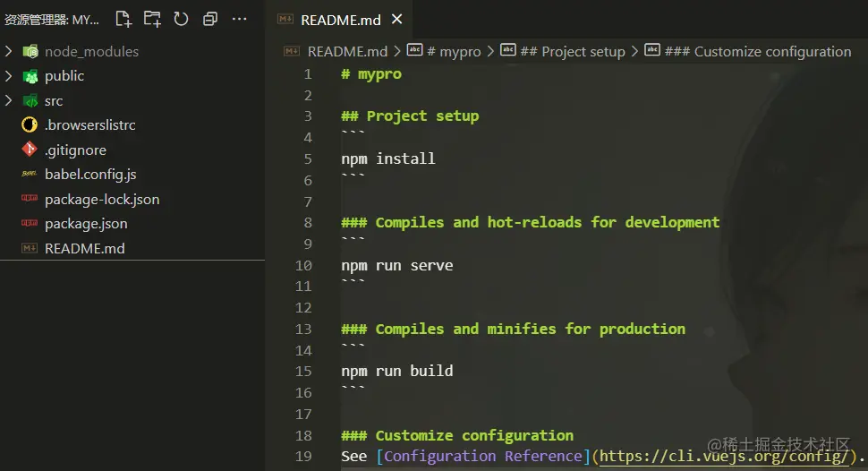This screenshot has height=471, width=868.
Task: Click heading 'Compiles and hot-reloads for development'
Action: 548,222
